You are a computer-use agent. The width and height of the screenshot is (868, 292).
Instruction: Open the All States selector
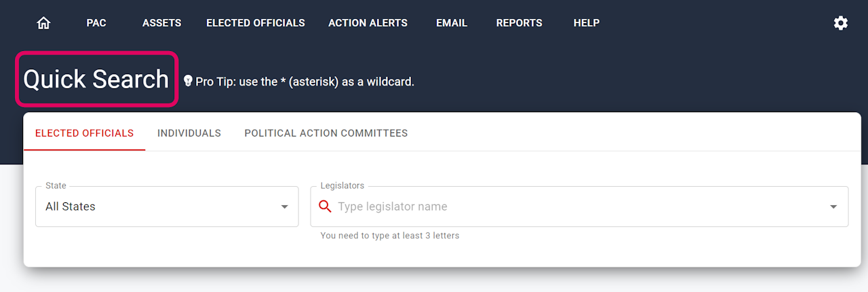tap(156, 206)
